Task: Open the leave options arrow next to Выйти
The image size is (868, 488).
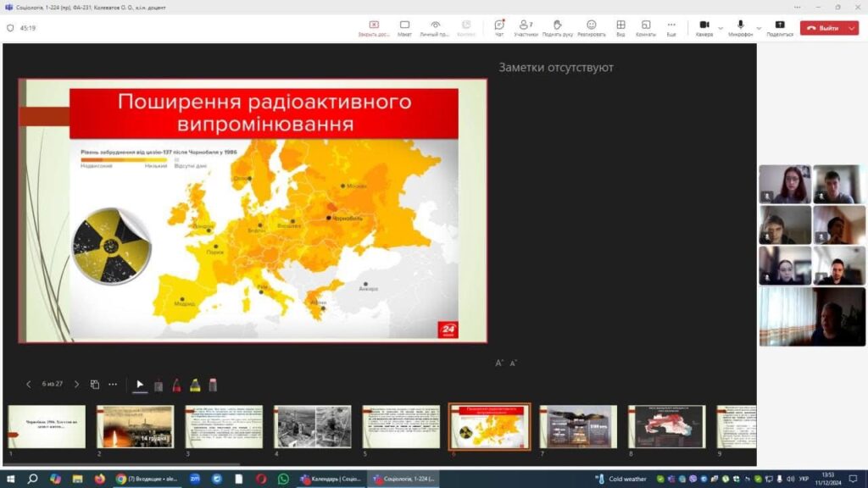Action: pos(851,28)
